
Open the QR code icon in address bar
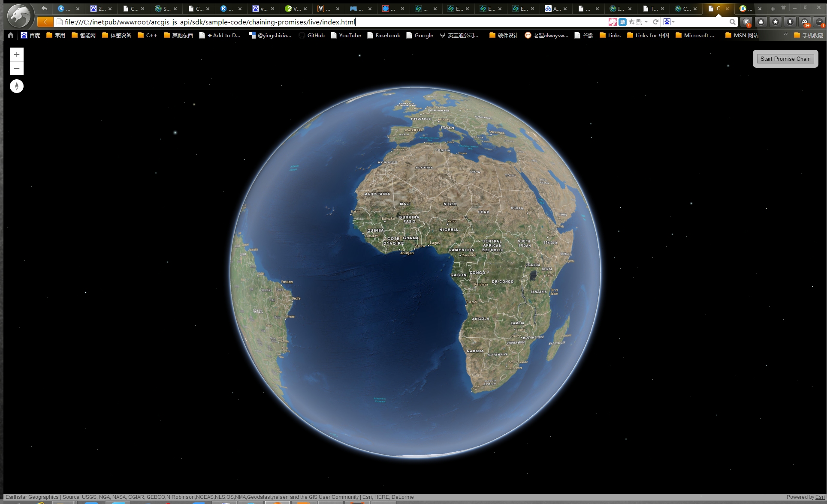coord(639,22)
